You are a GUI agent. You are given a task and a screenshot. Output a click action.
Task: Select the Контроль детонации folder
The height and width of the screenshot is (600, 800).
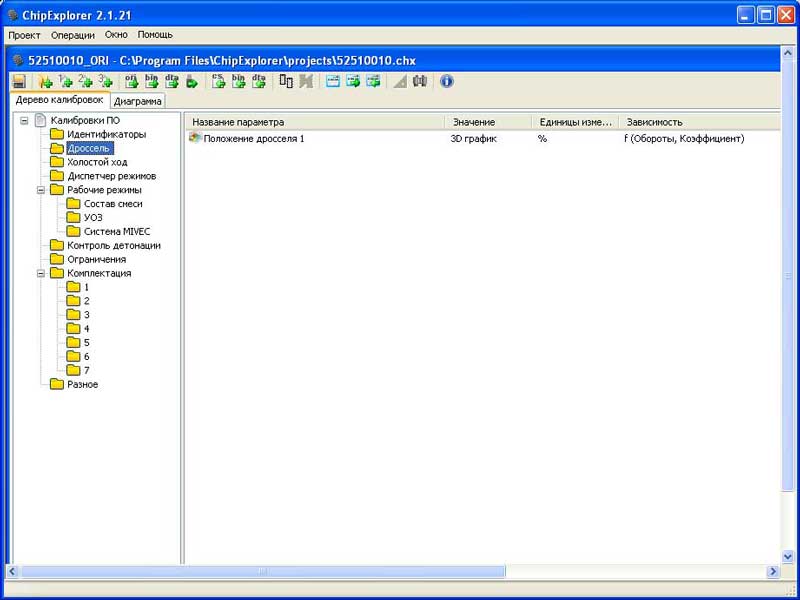point(113,245)
